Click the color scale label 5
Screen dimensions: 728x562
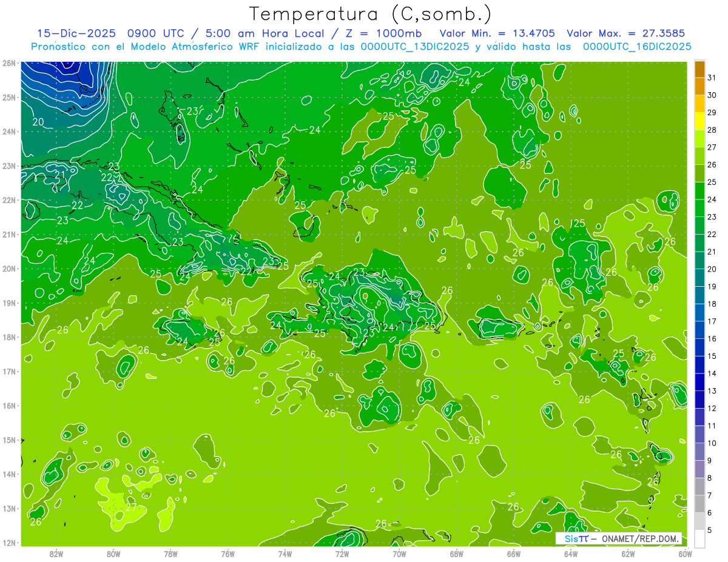[x=710, y=530]
